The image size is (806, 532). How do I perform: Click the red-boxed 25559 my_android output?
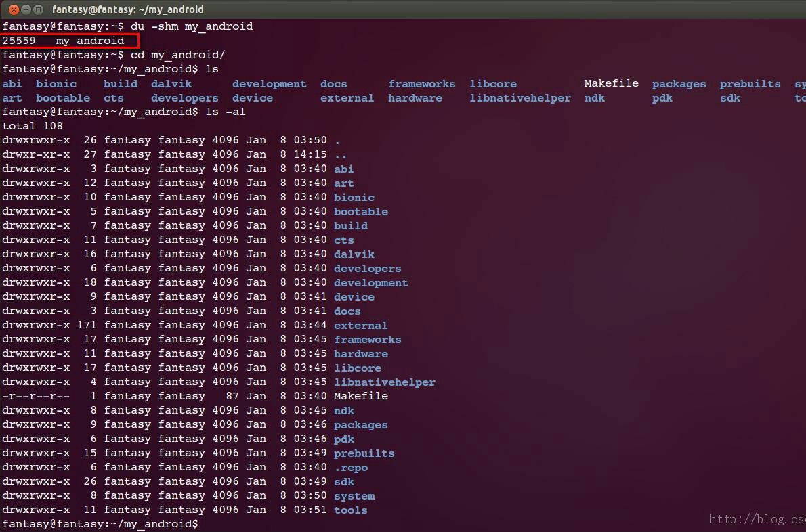(63, 41)
